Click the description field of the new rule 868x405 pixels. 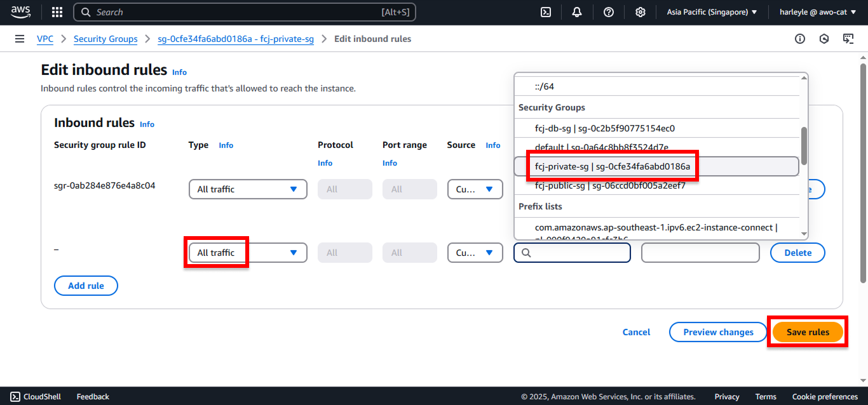coord(700,253)
